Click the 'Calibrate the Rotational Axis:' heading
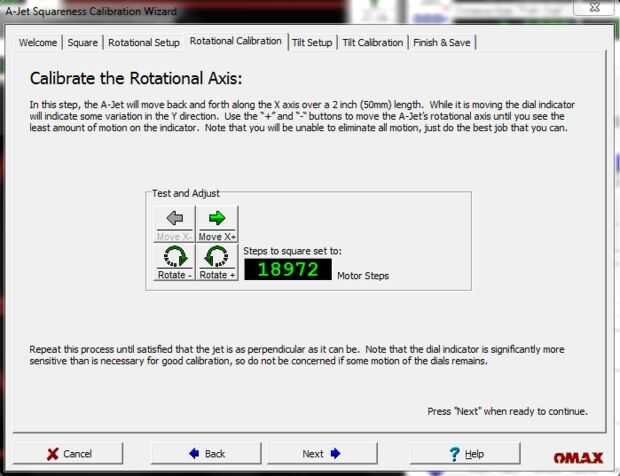The image size is (620, 476). click(x=136, y=78)
